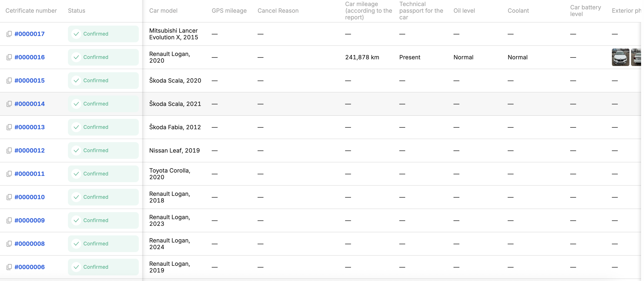Click the Car model column header
The width and height of the screenshot is (644, 281).
tap(163, 11)
